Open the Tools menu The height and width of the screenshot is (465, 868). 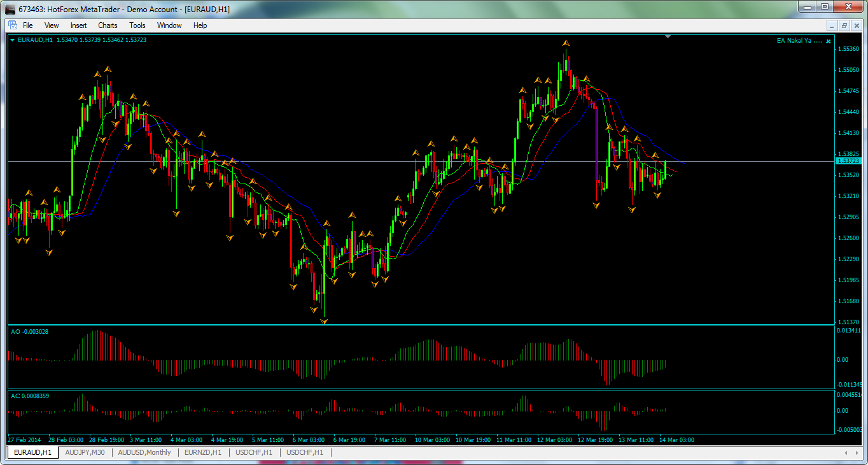pos(137,25)
